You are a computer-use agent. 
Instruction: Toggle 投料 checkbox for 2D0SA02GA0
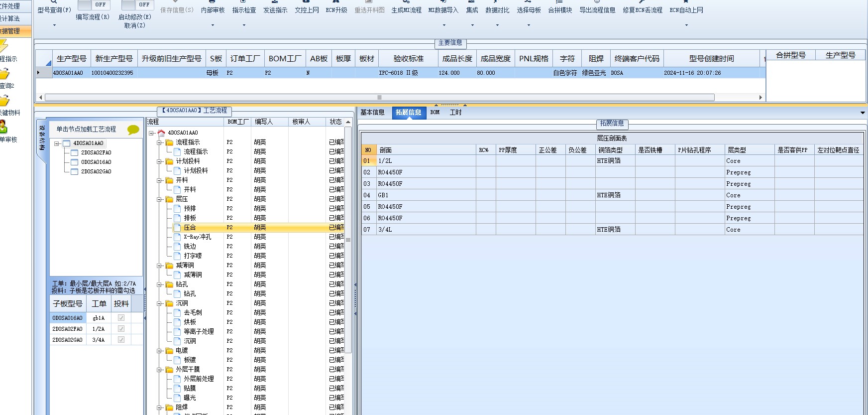tap(121, 340)
